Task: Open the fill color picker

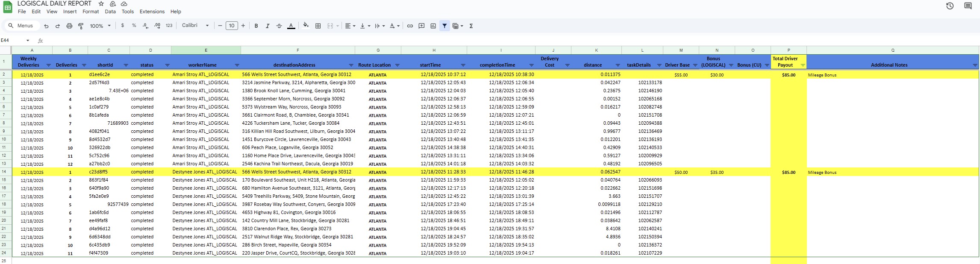Action: click(x=306, y=26)
